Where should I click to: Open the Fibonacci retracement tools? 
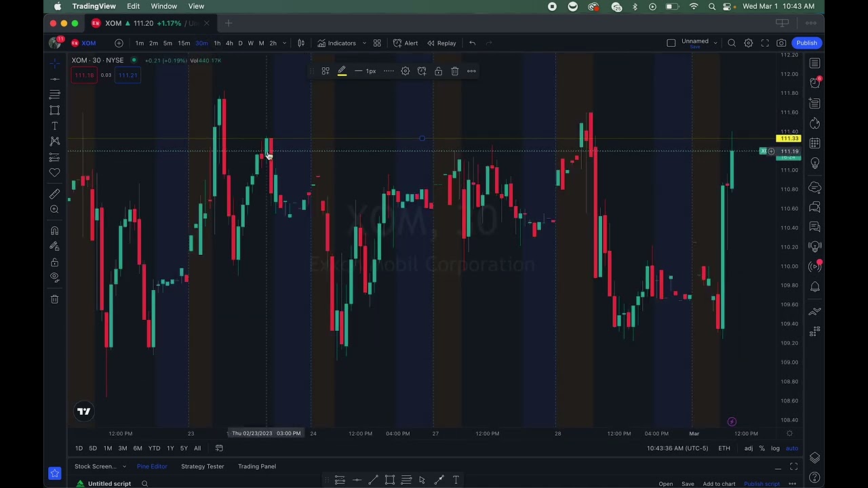pyautogui.click(x=55, y=95)
